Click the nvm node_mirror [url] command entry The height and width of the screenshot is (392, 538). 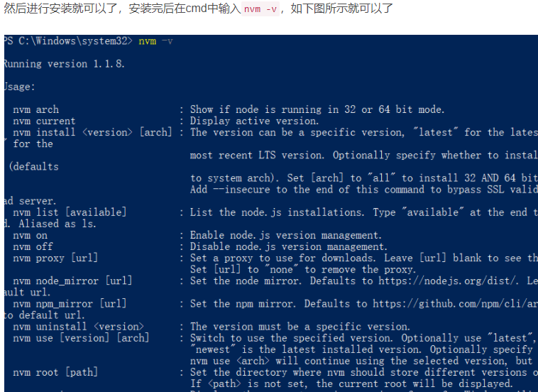72,281
